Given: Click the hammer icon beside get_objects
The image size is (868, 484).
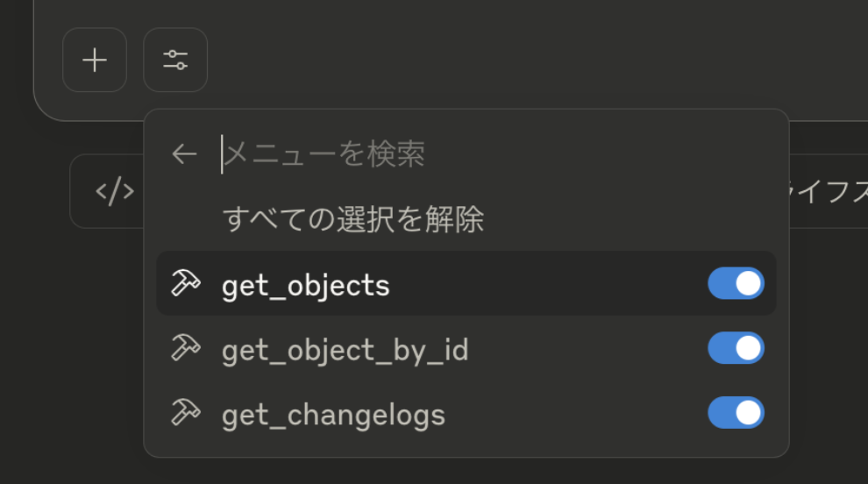Looking at the screenshot, I should pos(186,283).
